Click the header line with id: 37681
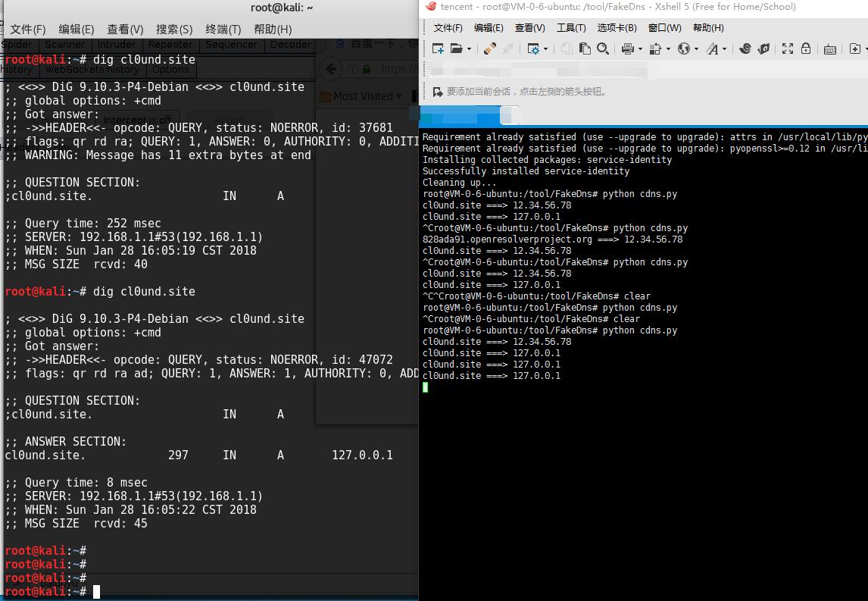 (199, 128)
